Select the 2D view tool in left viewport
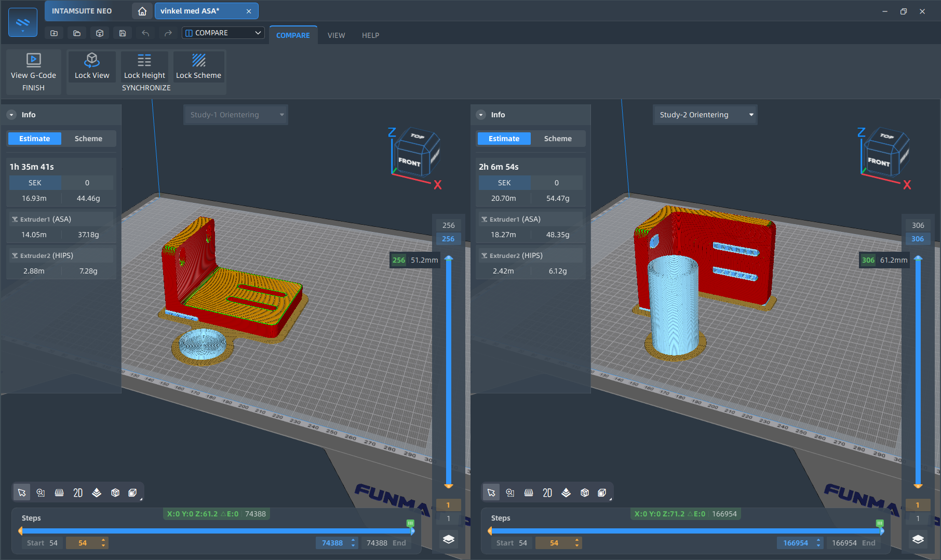The image size is (941, 560). click(x=78, y=493)
